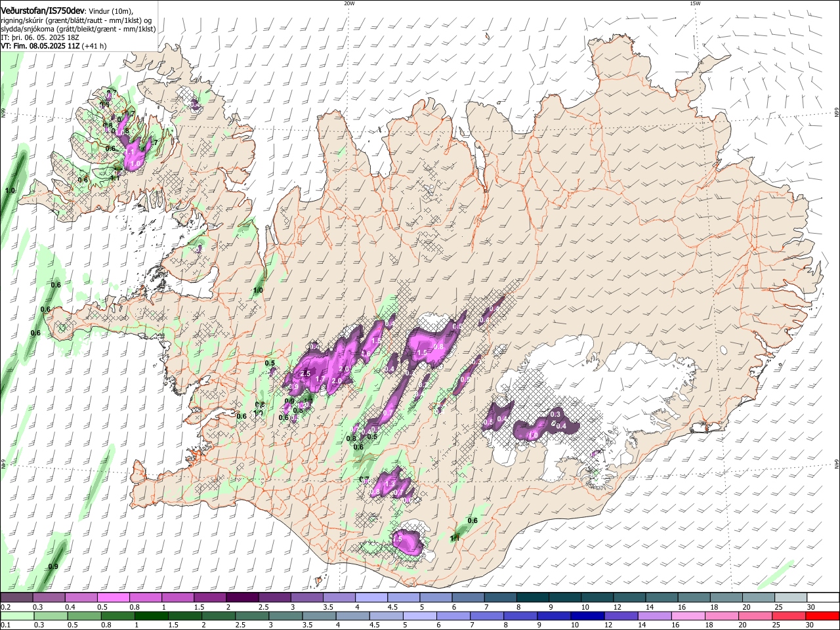Click the grey-green 3–3.5 swatch, lower legend row

click(x=285, y=616)
